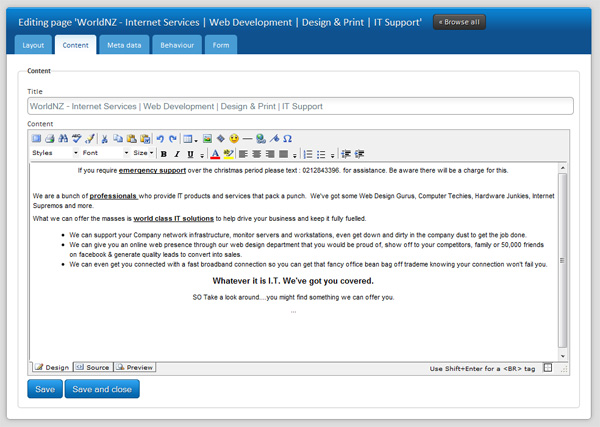The image size is (600, 427).
Task: Run the ABC spell check icon
Action: tap(77, 139)
